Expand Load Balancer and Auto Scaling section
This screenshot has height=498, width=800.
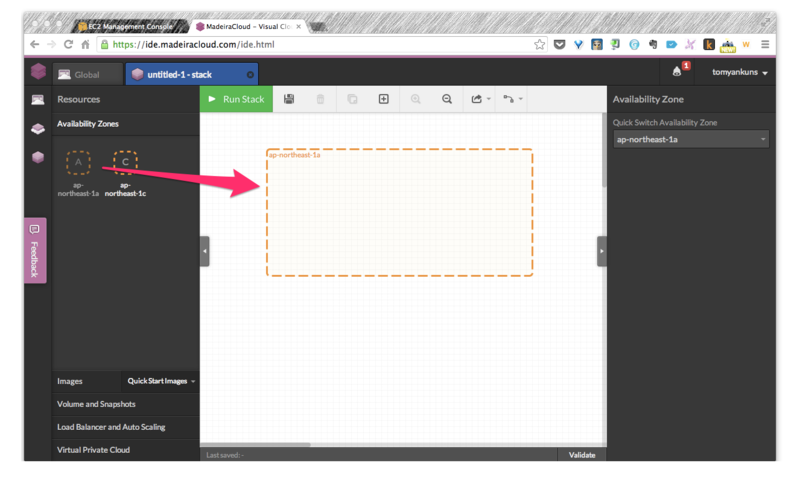click(126, 427)
